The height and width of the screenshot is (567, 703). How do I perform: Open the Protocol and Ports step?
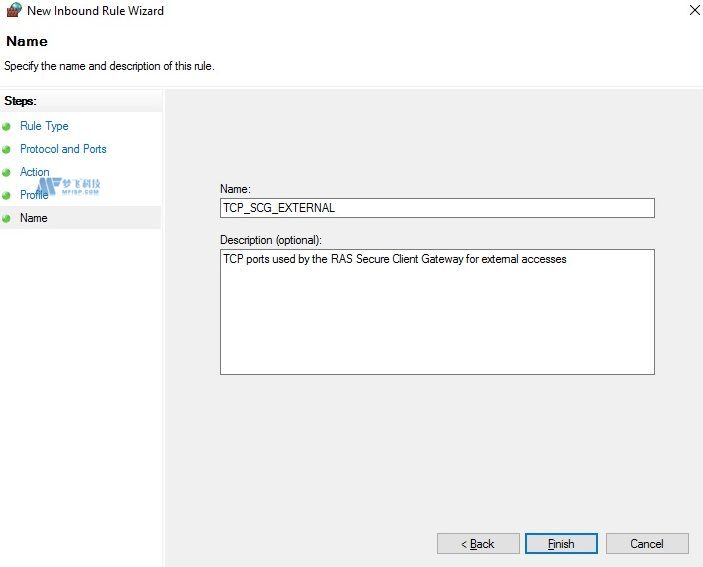point(63,149)
